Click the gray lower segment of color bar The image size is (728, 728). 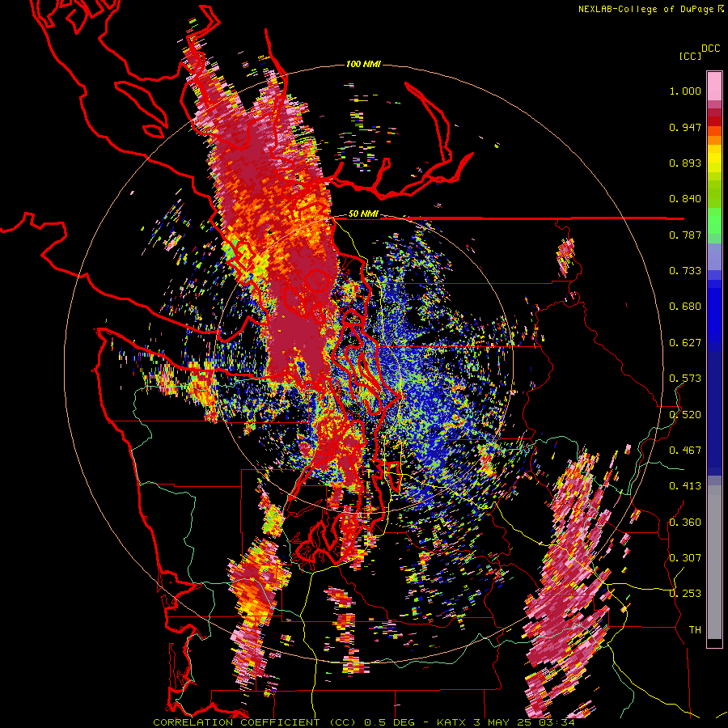714,562
